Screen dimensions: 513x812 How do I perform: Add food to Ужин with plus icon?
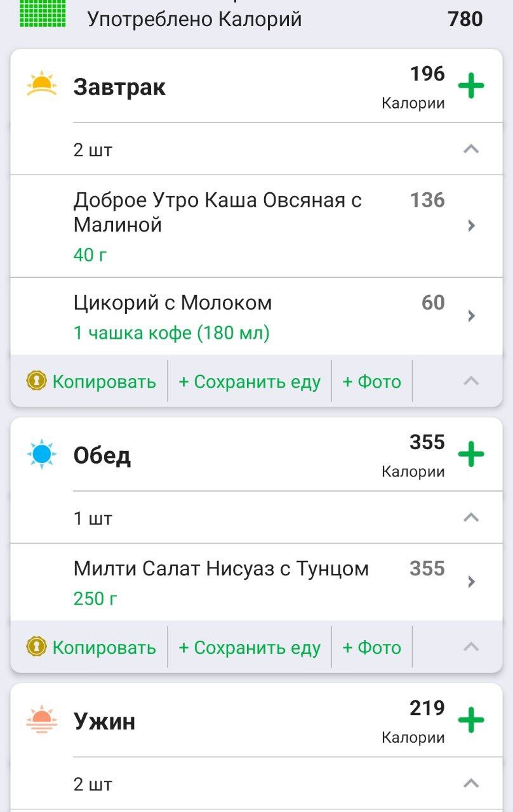click(x=470, y=720)
